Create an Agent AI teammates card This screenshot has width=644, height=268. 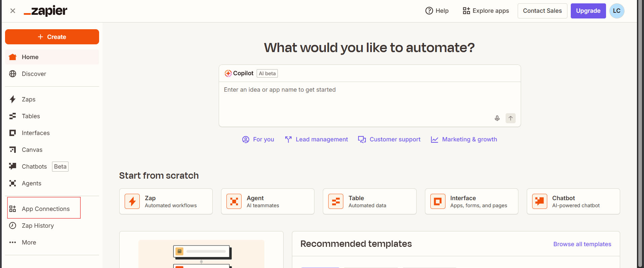pyautogui.click(x=268, y=201)
